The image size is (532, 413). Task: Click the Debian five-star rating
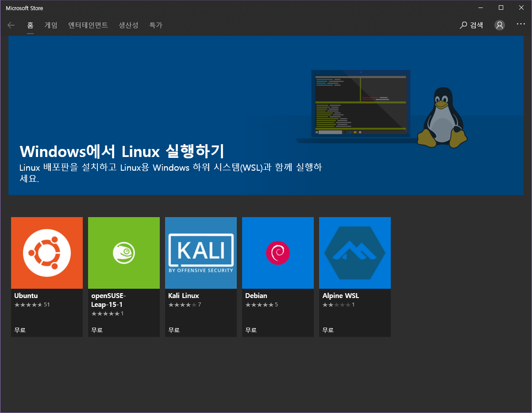tap(262, 305)
